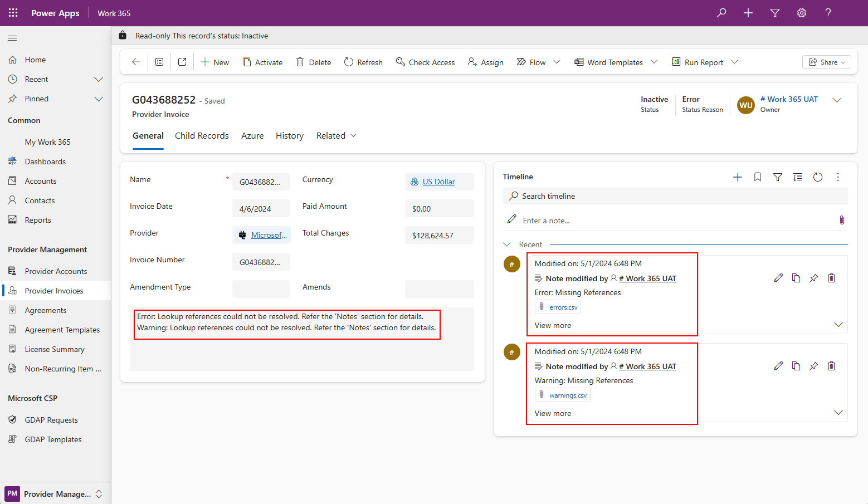
Task: Click the Invoice Date field
Action: (261, 209)
